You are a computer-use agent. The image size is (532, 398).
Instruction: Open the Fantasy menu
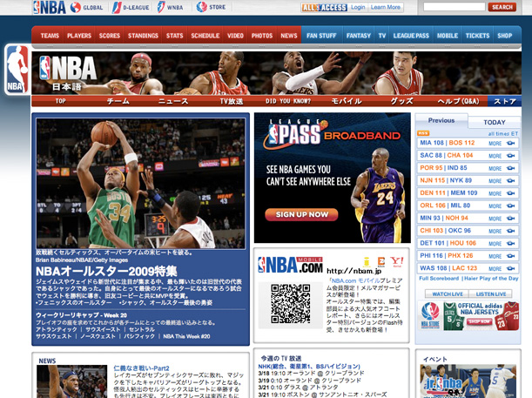coord(358,36)
